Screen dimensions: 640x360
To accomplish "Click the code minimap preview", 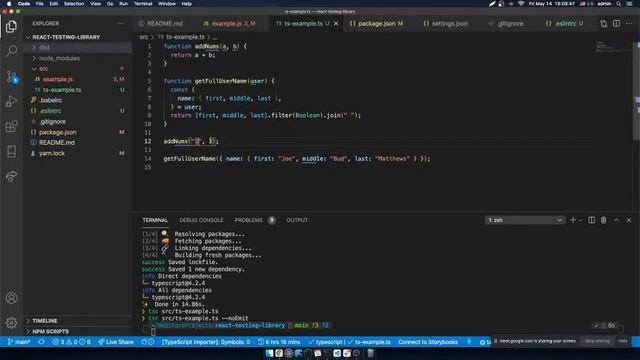I will pos(612,47).
